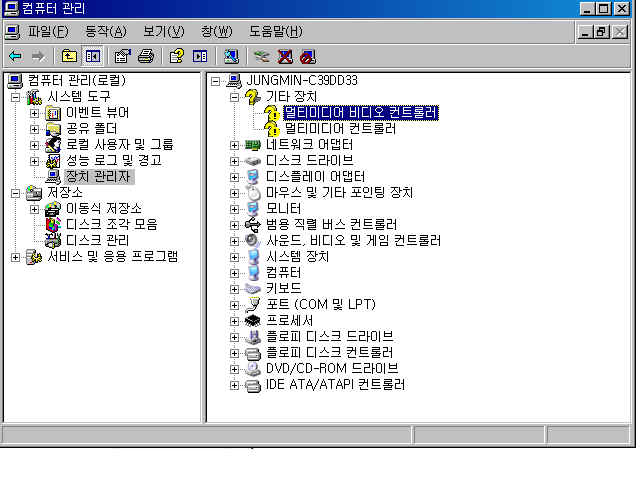Expand the 네트워크 어댑터 category

tap(234, 145)
